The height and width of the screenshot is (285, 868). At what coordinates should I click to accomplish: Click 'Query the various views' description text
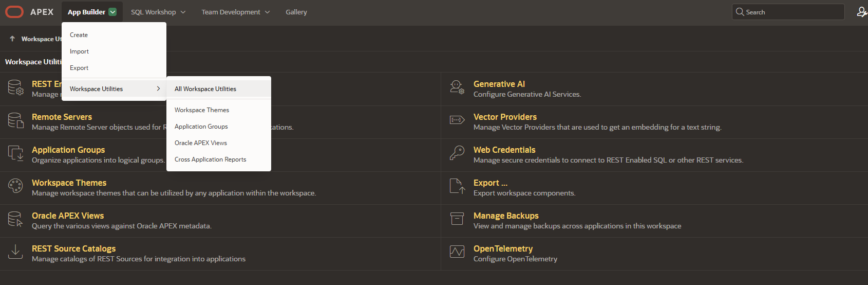tap(122, 226)
